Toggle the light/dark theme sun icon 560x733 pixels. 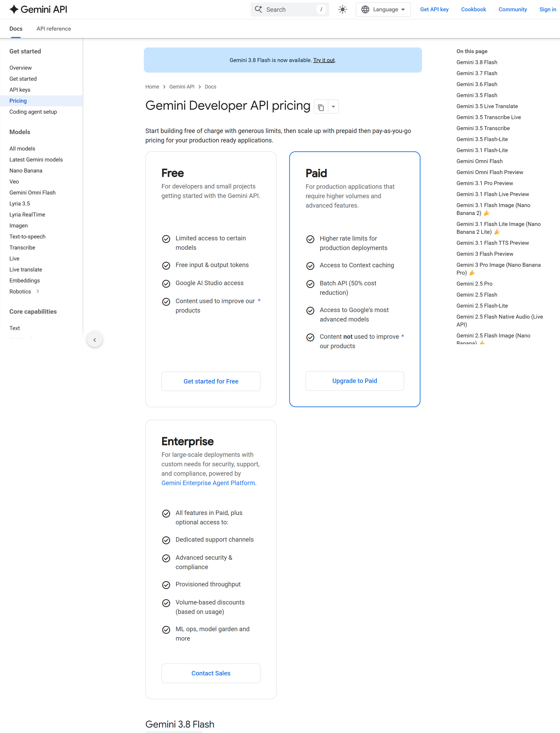coord(342,9)
